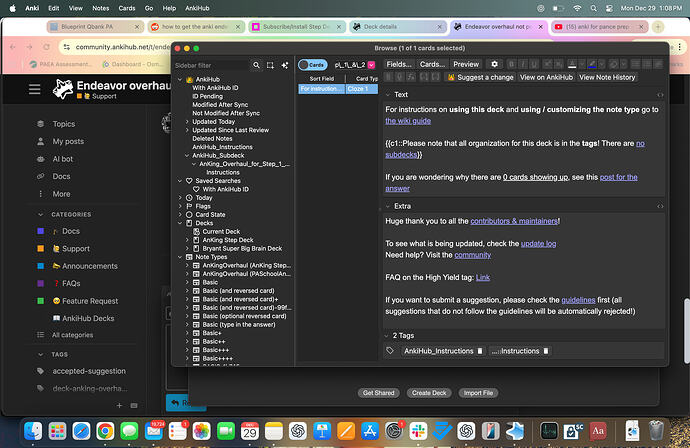Toggle italic formatting in editor toolbar

click(x=523, y=64)
